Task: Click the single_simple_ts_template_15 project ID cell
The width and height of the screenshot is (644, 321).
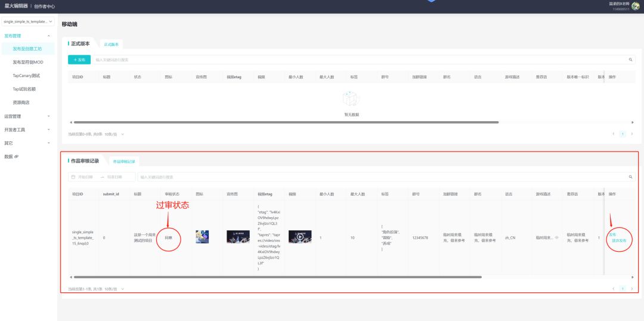Action: pyautogui.click(x=83, y=237)
